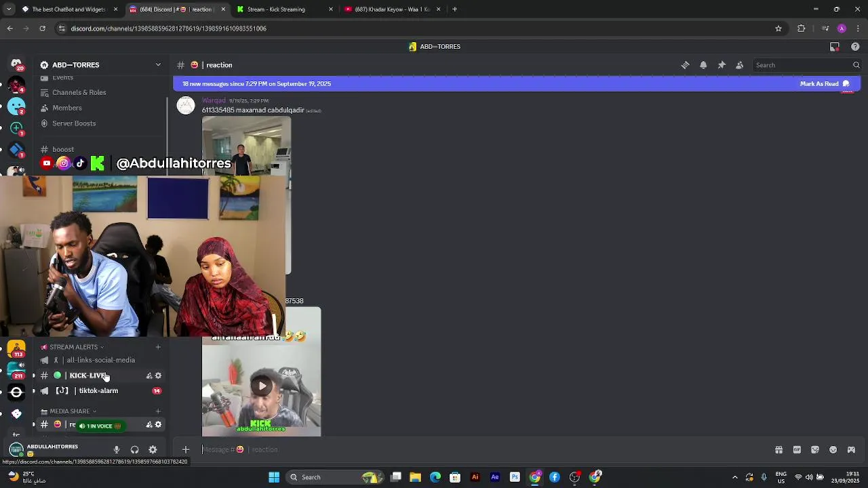Click the plus attachment button in message bar
This screenshot has width=868, height=488.
coord(186,449)
